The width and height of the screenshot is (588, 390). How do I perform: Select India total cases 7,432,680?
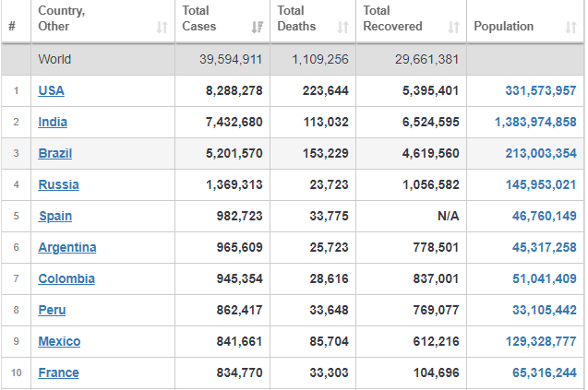tap(234, 122)
